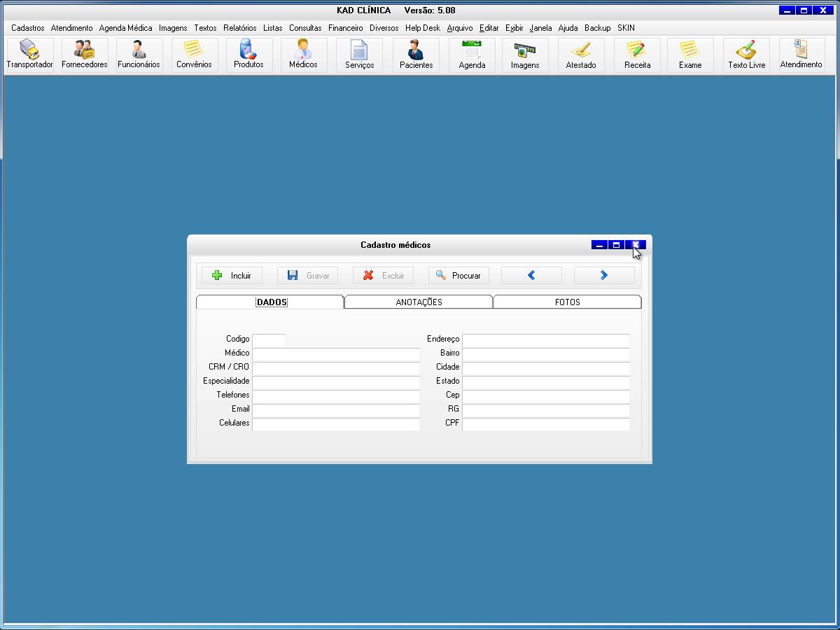840x630 pixels.
Task: Open the Texto Livre tool
Action: 746,55
